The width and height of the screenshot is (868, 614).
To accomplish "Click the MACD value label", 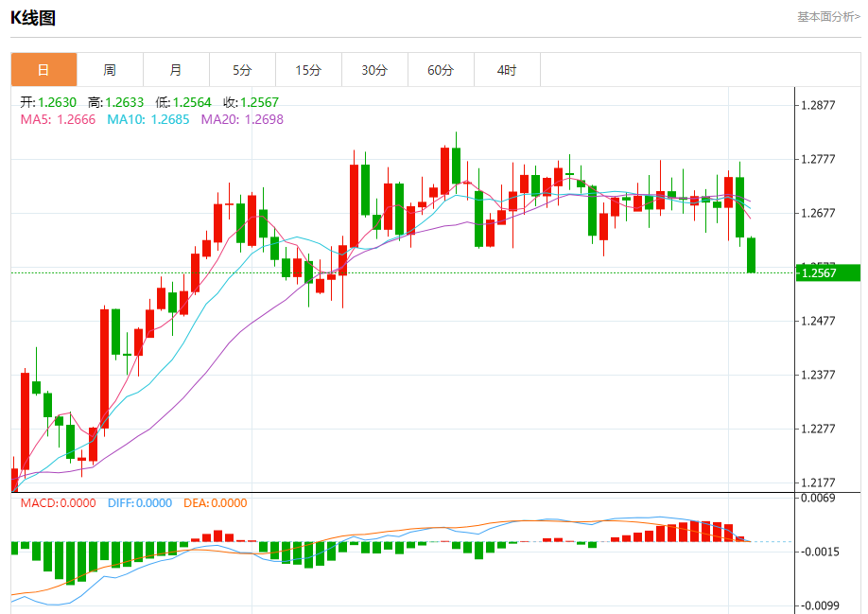I will pyautogui.click(x=58, y=503).
